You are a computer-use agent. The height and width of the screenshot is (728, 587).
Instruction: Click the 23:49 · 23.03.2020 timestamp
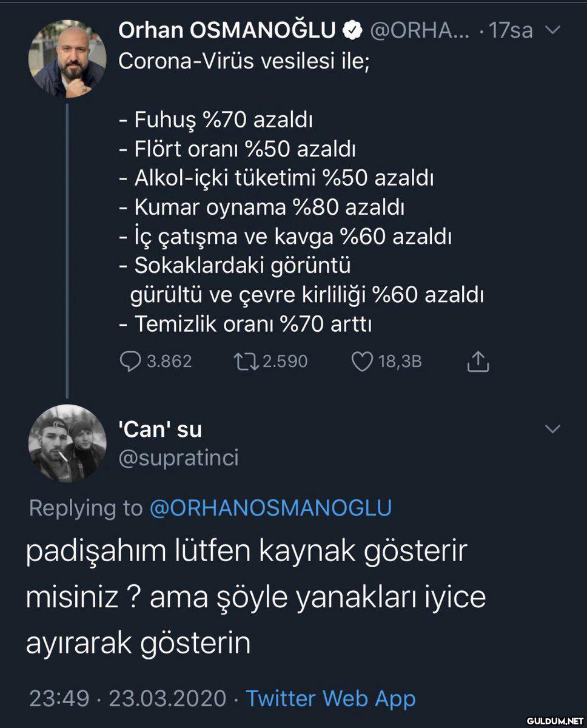pos(128,698)
